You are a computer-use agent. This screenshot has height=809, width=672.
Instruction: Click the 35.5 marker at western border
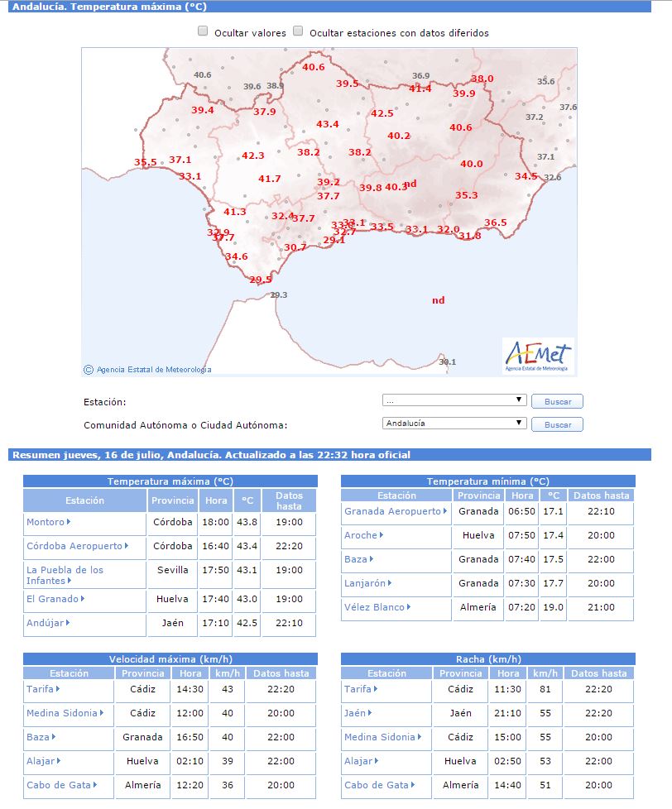(x=146, y=162)
